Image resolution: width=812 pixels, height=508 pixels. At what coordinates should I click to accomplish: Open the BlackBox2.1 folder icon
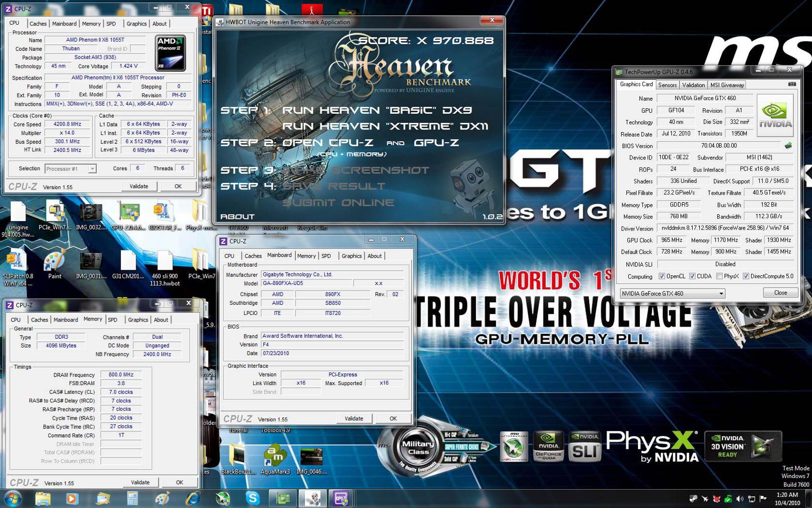[x=238, y=460]
